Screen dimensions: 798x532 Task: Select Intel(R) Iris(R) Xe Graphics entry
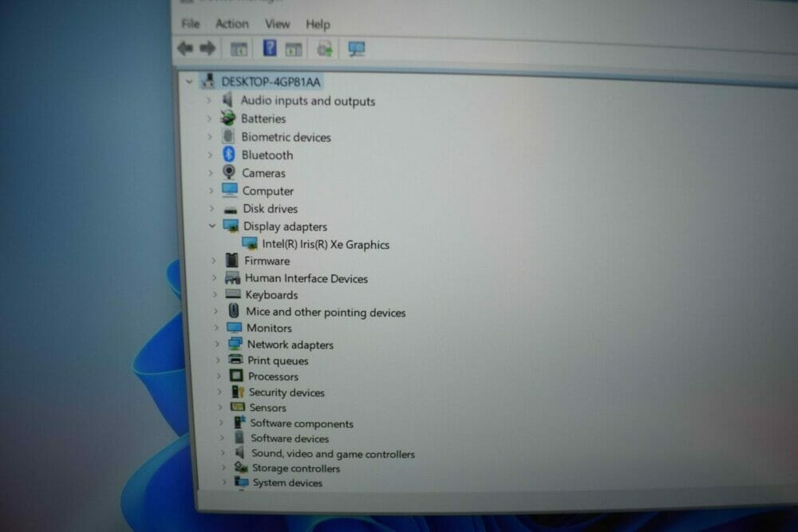click(326, 245)
